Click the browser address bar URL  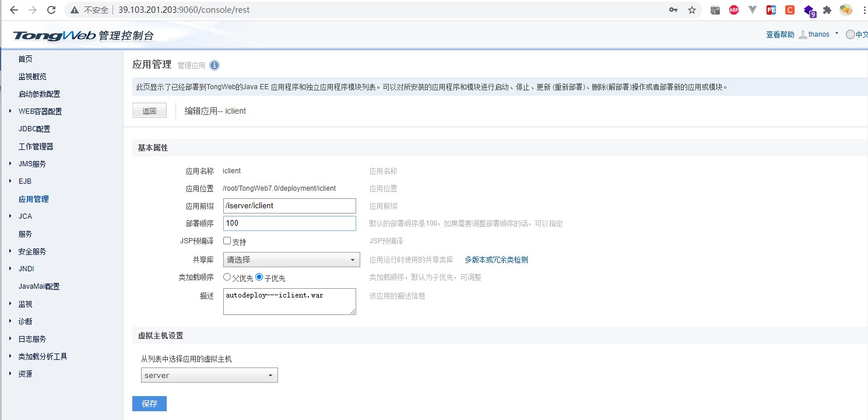coord(185,10)
